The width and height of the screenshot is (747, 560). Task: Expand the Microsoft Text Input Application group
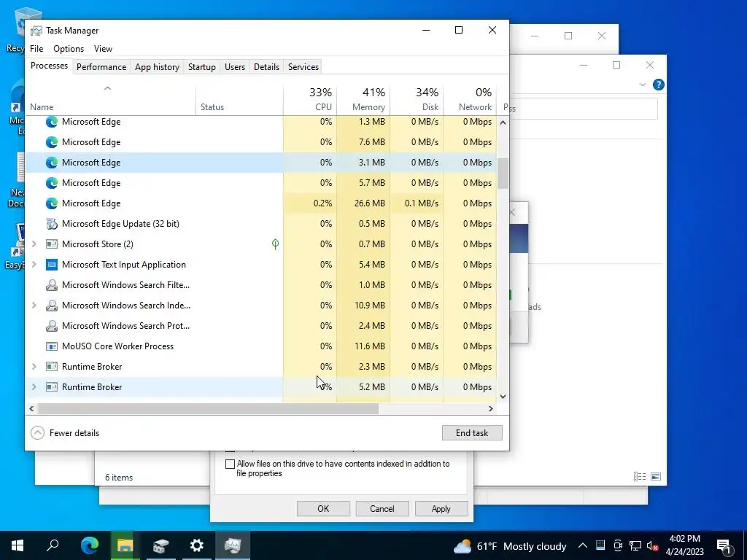click(34, 265)
